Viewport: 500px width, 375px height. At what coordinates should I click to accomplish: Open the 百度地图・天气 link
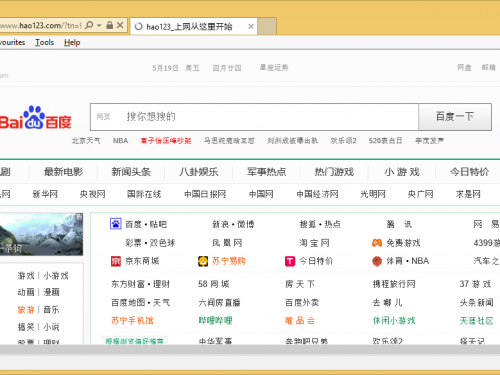(140, 303)
